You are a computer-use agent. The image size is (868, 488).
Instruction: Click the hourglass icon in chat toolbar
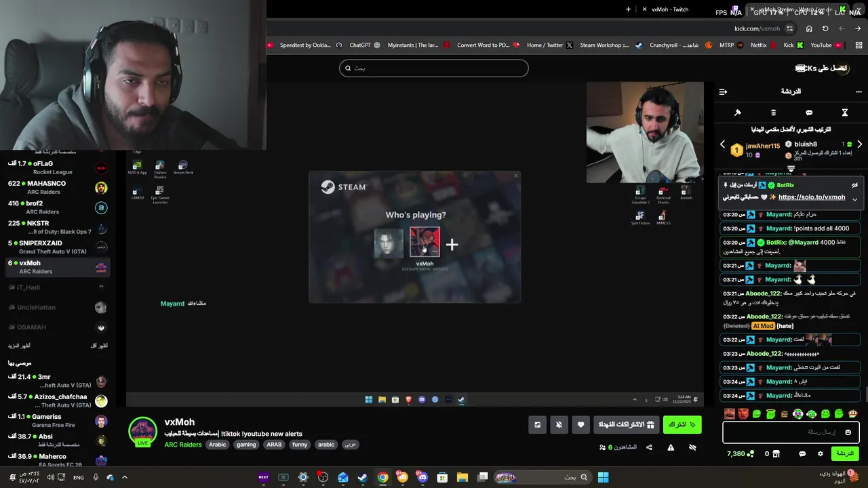pos(845,113)
